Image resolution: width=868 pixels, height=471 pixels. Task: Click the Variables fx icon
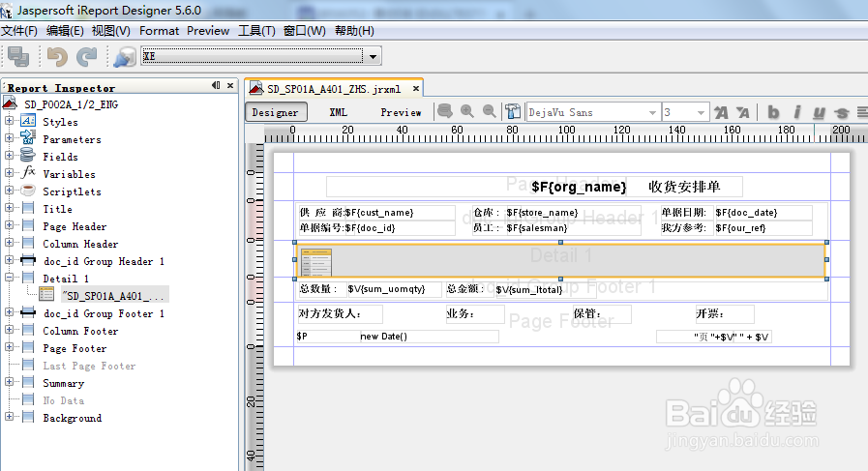point(28,173)
